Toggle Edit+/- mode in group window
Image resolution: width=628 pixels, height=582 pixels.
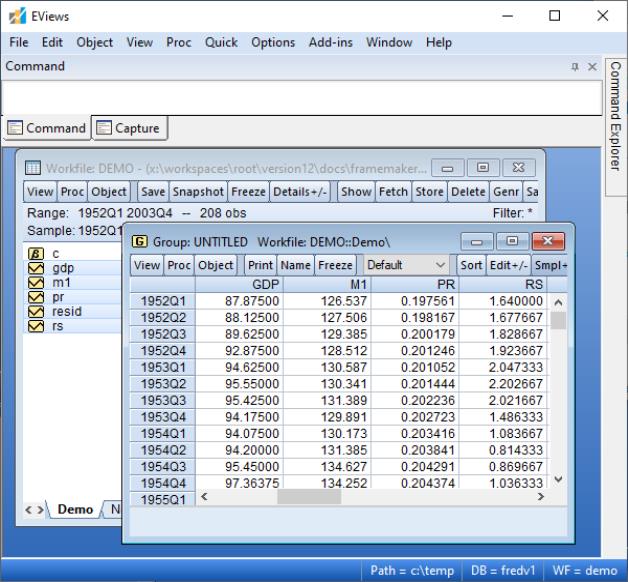pyautogui.click(x=506, y=265)
